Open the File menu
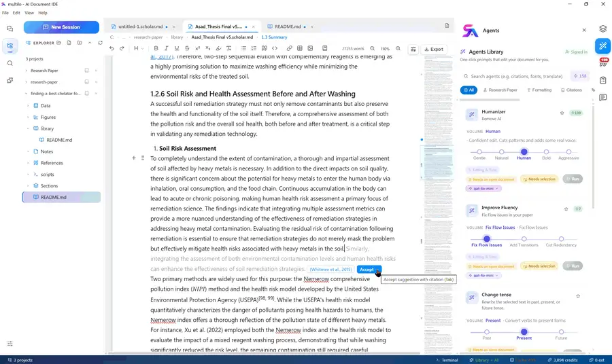612x364 pixels. coord(5,13)
